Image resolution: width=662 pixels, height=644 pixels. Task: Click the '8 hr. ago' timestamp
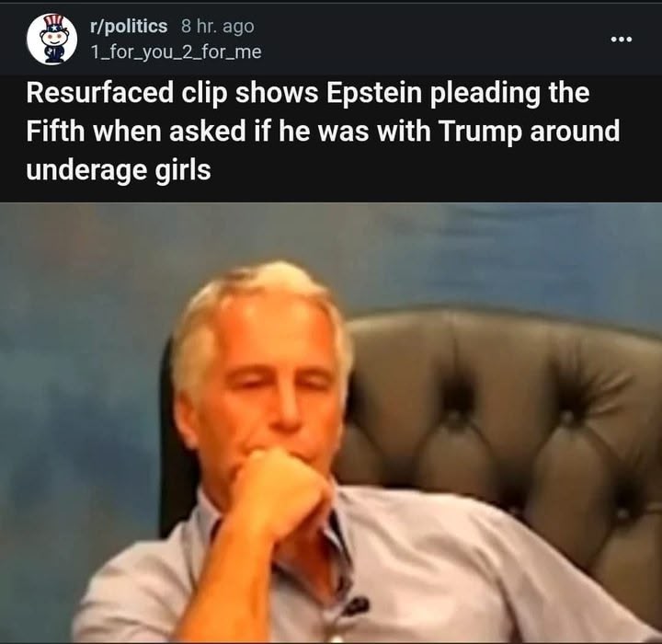(217, 27)
